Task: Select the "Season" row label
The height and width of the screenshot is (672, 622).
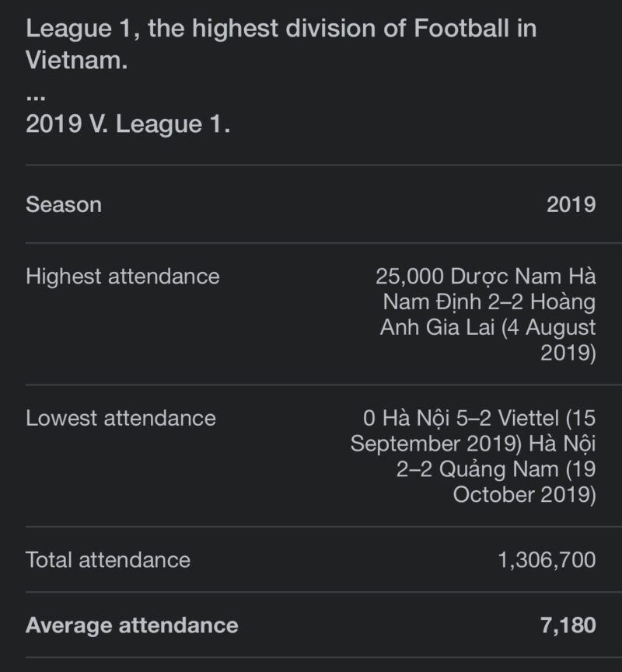Action: click(x=64, y=204)
